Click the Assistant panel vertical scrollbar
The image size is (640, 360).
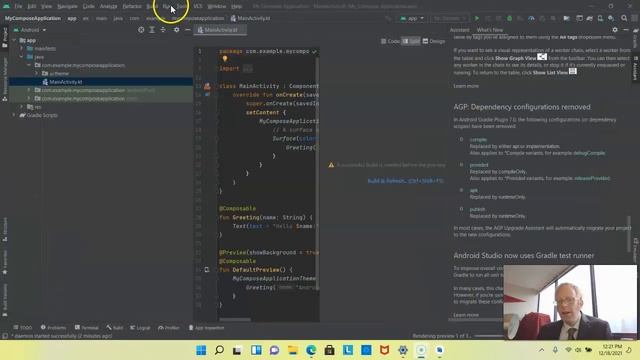pyautogui.click(x=629, y=234)
